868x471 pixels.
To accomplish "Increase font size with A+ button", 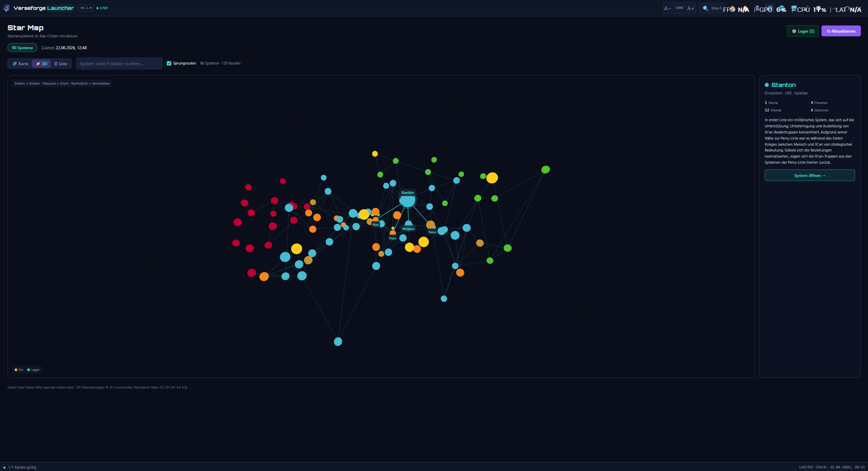I will click(x=690, y=8).
